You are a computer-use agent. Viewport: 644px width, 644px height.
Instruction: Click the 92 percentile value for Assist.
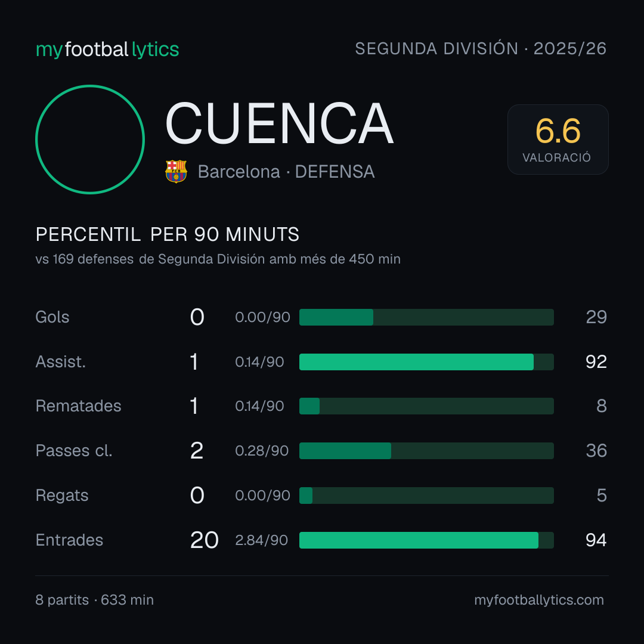596,362
